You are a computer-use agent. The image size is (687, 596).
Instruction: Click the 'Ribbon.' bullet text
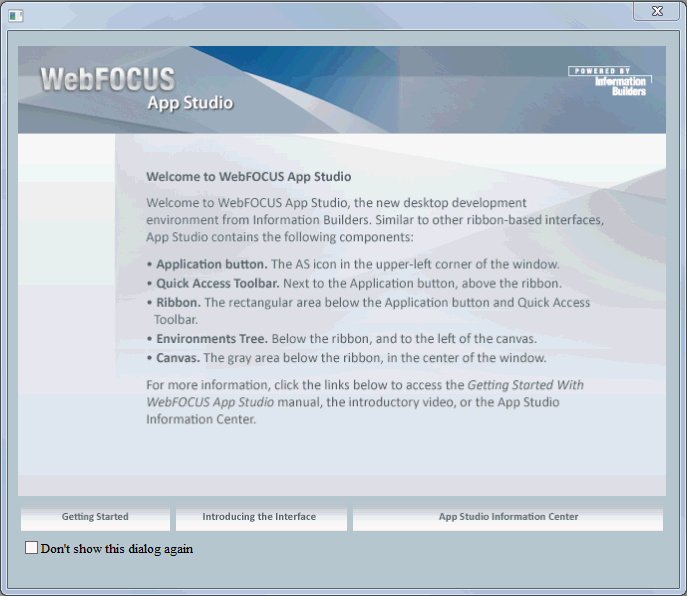click(x=179, y=303)
